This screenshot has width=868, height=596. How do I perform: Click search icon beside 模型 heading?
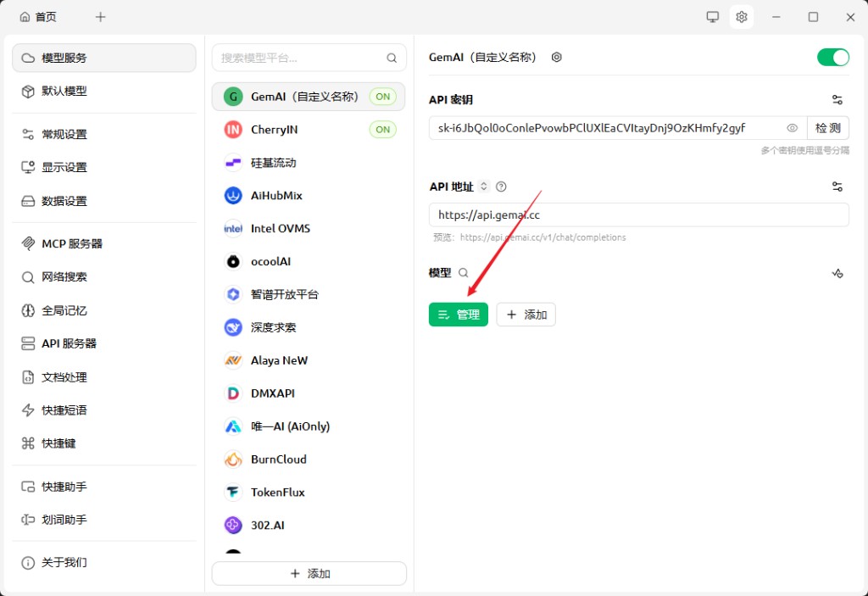tap(463, 273)
